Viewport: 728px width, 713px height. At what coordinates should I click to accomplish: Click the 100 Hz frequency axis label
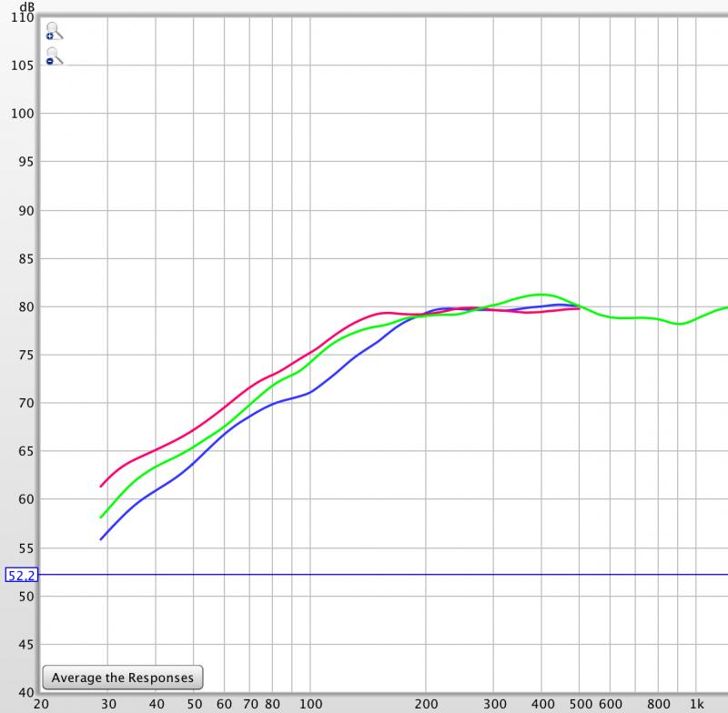pyautogui.click(x=310, y=704)
